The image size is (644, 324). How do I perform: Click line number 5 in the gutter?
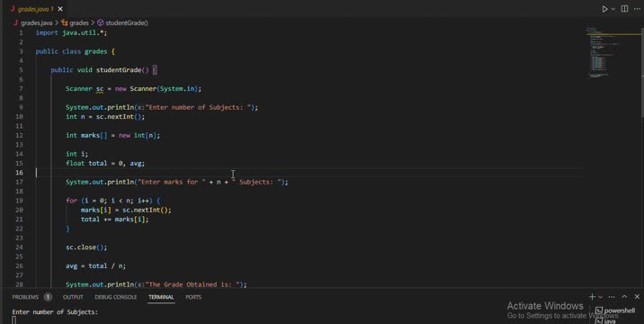21,70
